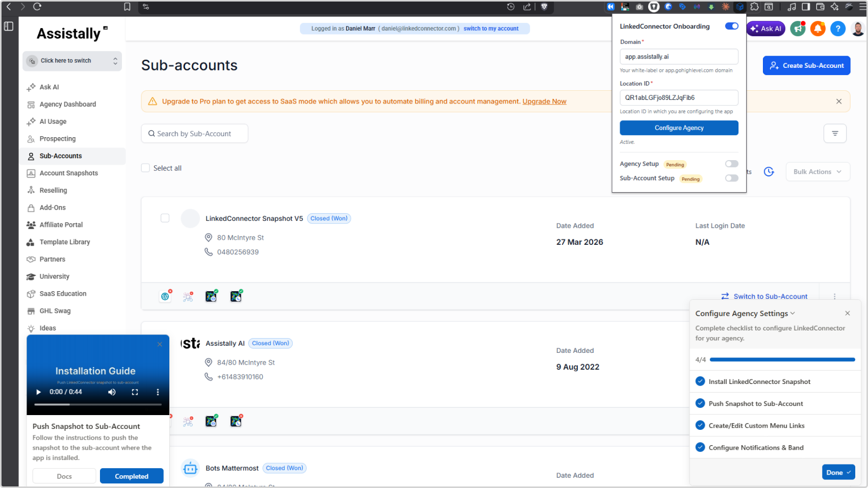
Task: Open three-dot menu for LinkedConnector Snapshot V5
Action: pos(834,296)
